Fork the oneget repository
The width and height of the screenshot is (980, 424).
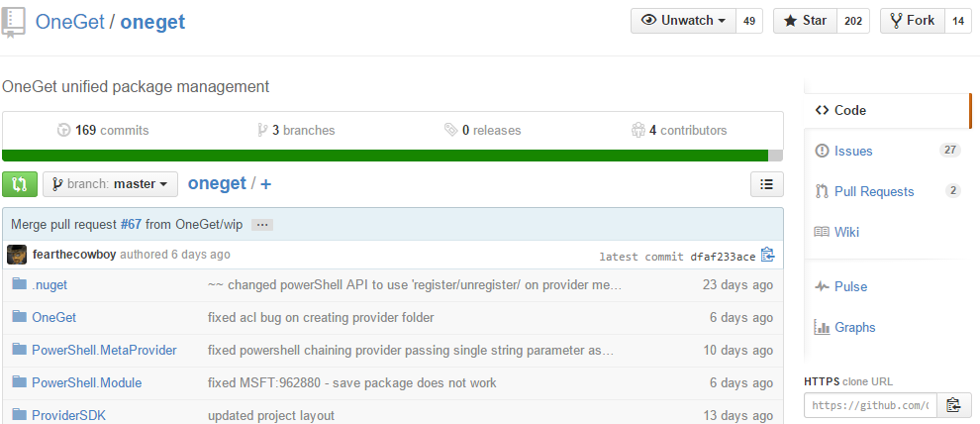913,21
